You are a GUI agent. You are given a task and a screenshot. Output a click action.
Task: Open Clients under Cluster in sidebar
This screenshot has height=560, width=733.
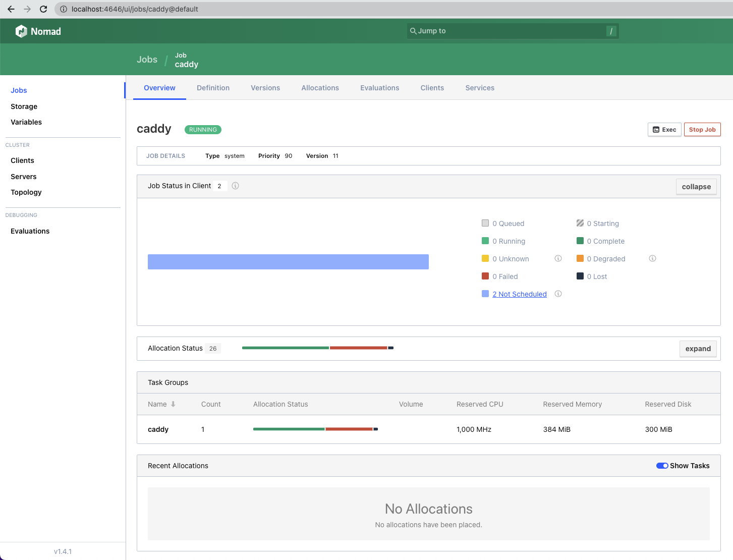22,160
